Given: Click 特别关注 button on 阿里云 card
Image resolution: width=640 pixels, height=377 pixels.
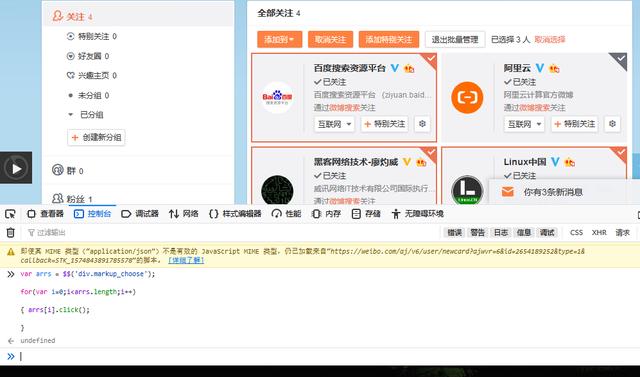Looking at the screenshot, I should click(574, 124).
